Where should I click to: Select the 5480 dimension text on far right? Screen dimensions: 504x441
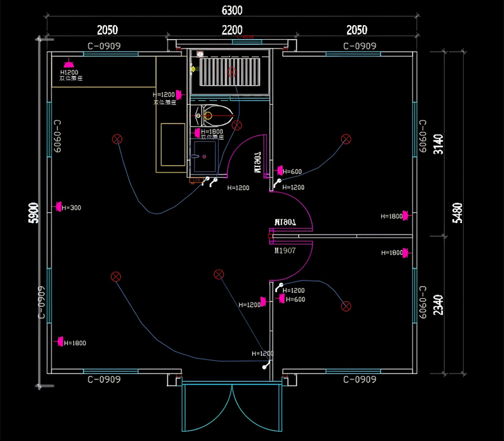pos(458,213)
